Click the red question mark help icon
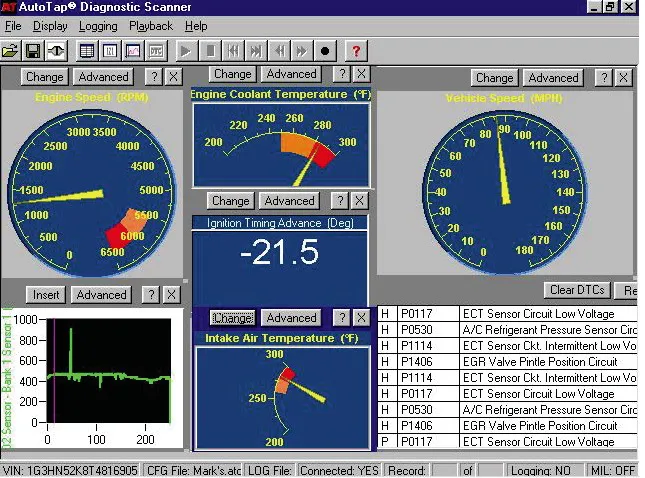This screenshot has width=645, height=478. tap(356, 50)
